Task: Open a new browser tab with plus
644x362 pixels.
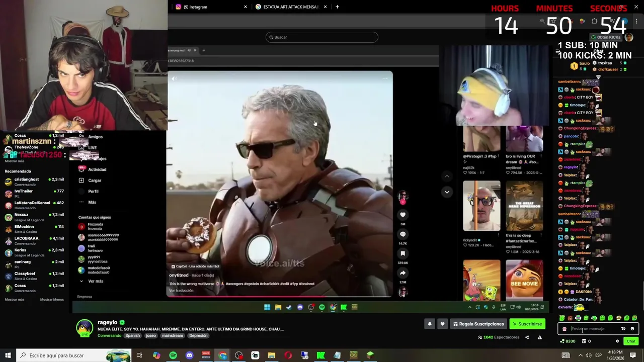Action: (x=337, y=7)
